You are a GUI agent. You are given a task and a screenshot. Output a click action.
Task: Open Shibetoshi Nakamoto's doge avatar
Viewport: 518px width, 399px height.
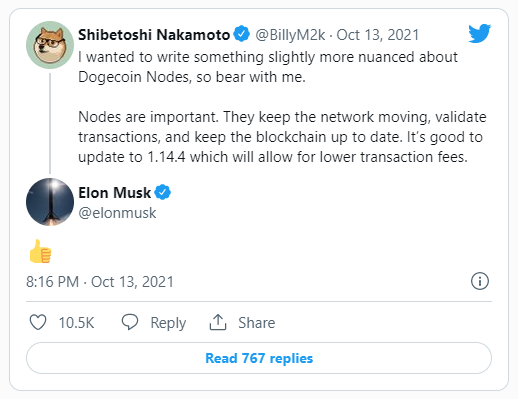pyautogui.click(x=50, y=45)
